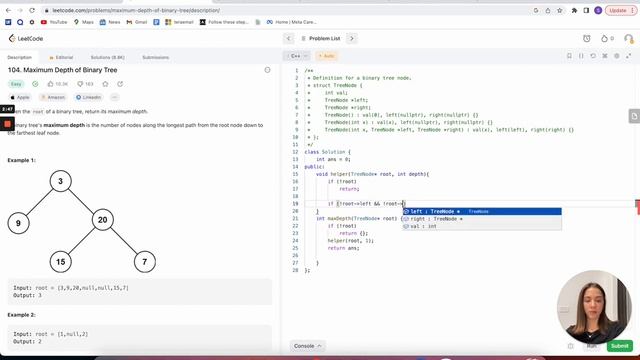Expand the editor to fullscreen

coord(629,56)
